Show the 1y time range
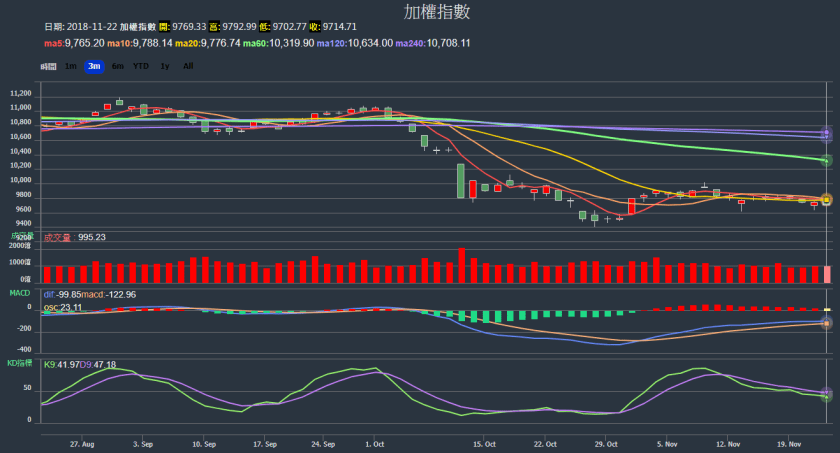This screenshot has height=453, width=840. click(165, 66)
